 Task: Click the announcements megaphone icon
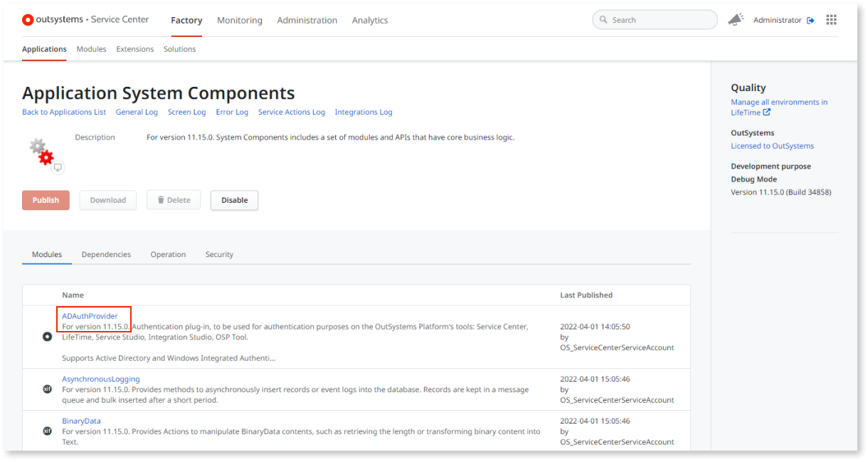(x=736, y=19)
